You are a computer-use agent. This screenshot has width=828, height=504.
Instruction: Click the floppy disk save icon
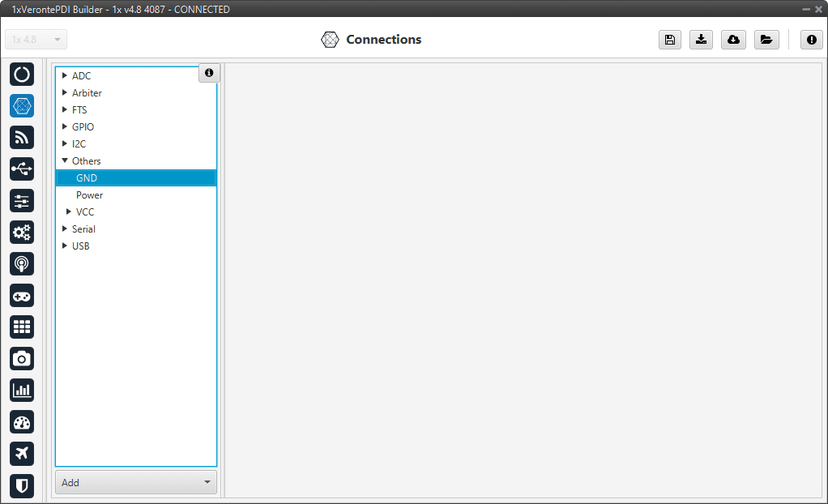point(669,40)
